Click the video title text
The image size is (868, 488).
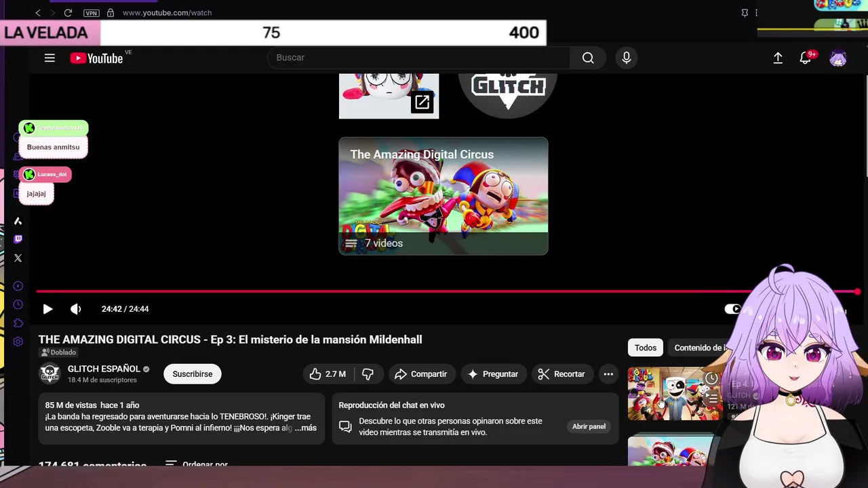[x=230, y=340]
